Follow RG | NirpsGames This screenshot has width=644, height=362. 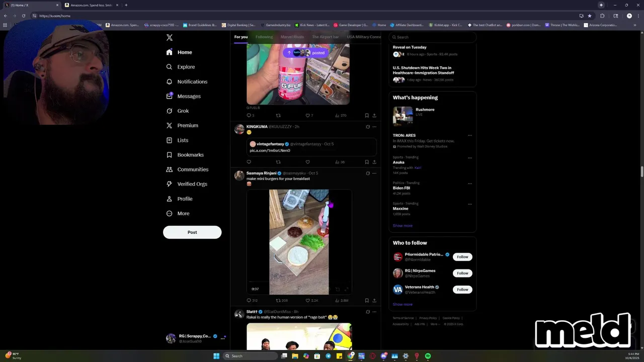pyautogui.click(x=462, y=273)
